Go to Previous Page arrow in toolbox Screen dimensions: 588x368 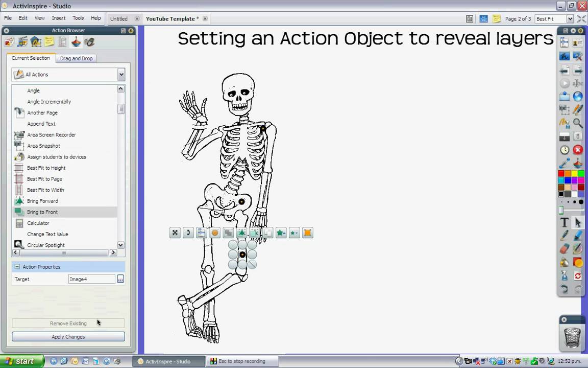[565, 70]
